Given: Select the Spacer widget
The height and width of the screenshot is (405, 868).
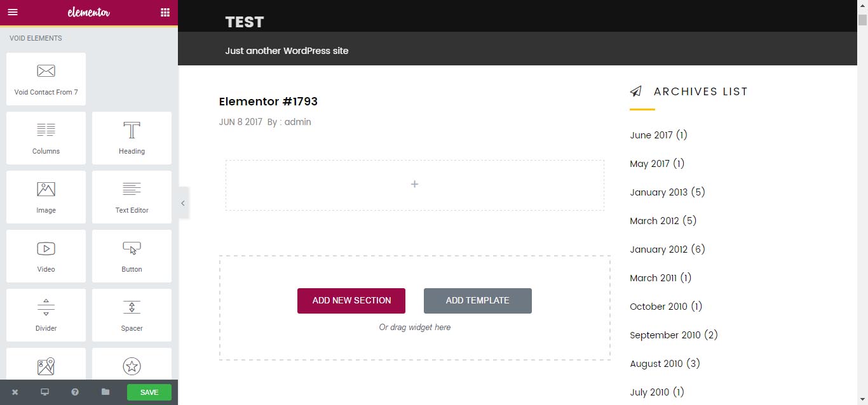Looking at the screenshot, I should click(132, 315).
